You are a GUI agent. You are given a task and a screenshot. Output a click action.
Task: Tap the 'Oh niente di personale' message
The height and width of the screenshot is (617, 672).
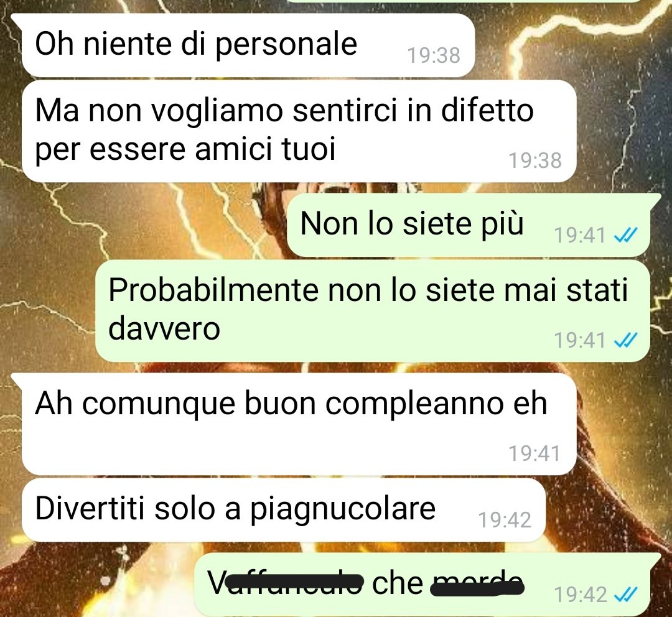tap(248, 45)
